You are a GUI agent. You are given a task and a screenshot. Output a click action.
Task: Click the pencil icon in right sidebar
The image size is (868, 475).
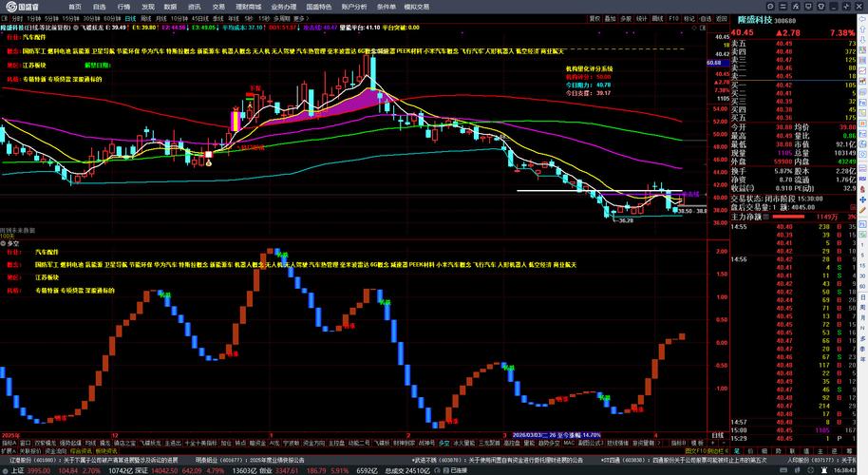click(862, 210)
